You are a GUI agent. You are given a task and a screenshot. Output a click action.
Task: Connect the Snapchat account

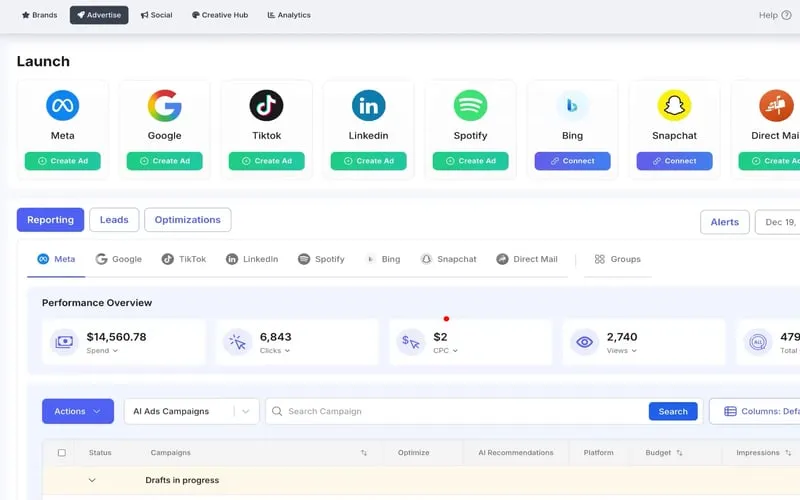(674, 161)
